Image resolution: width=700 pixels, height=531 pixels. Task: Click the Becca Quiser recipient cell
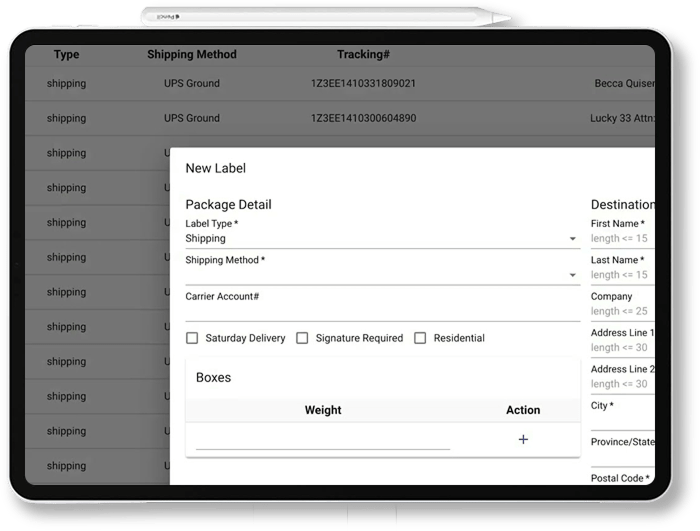[x=625, y=84]
